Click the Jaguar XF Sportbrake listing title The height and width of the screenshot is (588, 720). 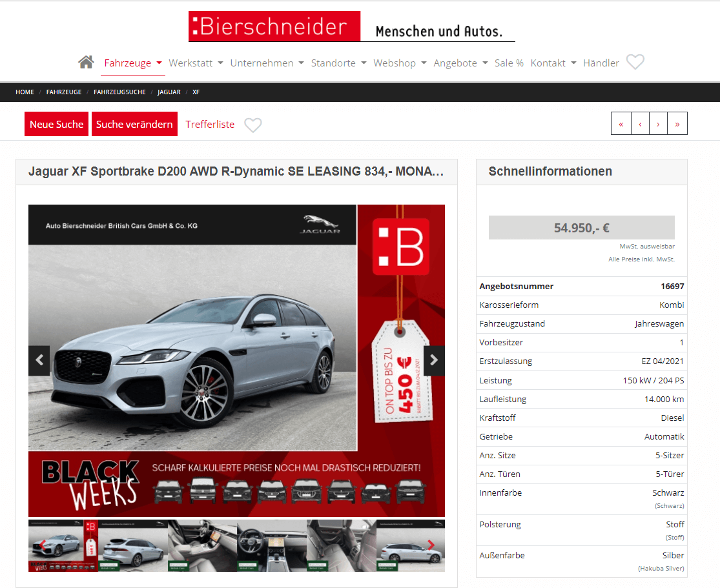(x=236, y=172)
